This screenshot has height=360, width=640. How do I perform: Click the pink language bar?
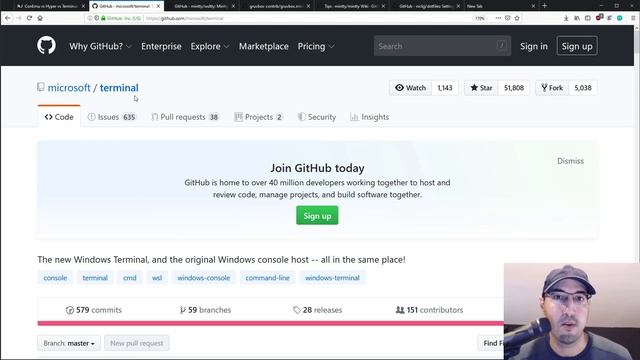pos(271,323)
